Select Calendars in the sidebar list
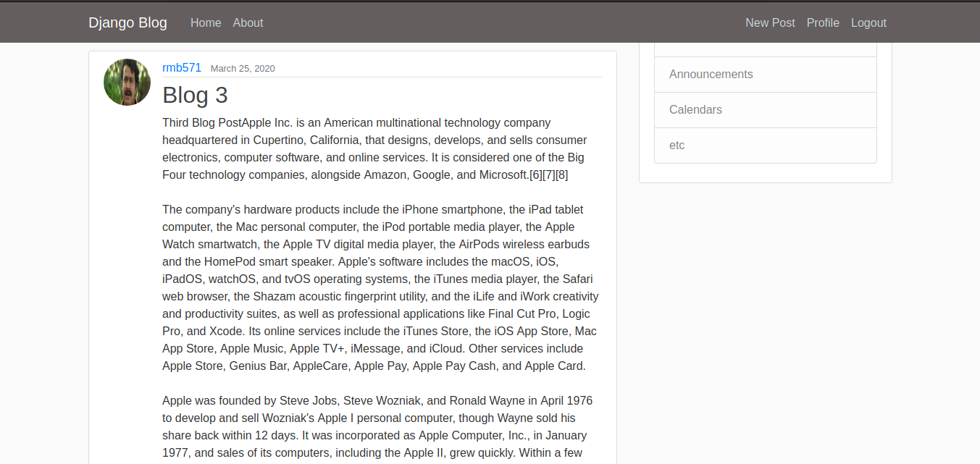The height and width of the screenshot is (464, 980). click(x=695, y=110)
